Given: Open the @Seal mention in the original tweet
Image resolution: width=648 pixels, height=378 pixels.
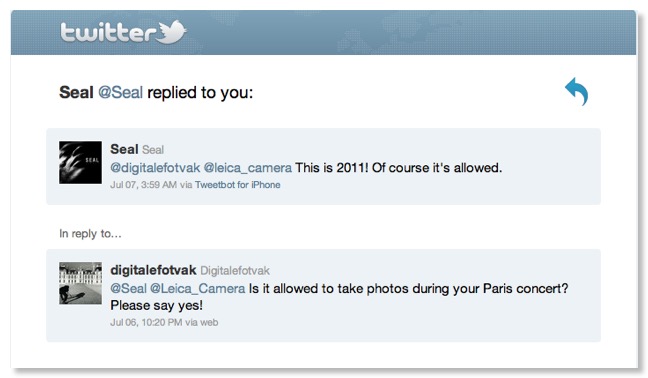Looking at the screenshot, I should [128, 288].
